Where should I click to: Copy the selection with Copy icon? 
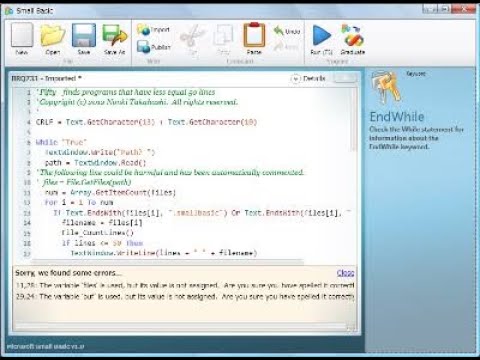[223, 39]
